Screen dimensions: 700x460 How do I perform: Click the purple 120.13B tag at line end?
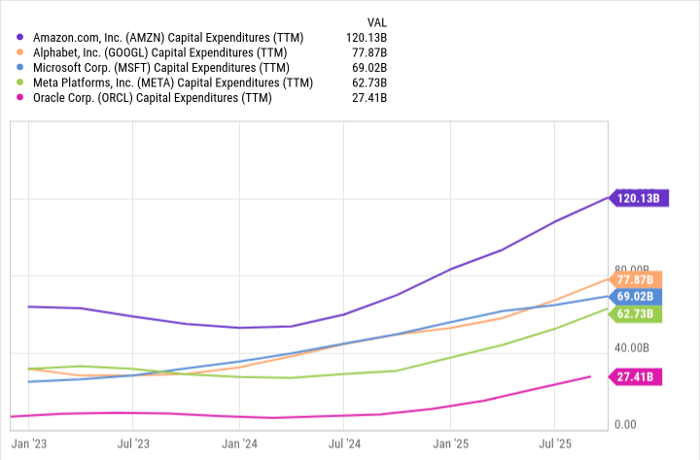[x=636, y=198]
